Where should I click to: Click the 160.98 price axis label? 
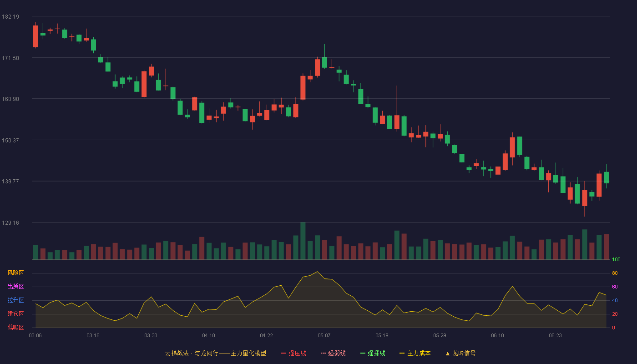coord(10,99)
